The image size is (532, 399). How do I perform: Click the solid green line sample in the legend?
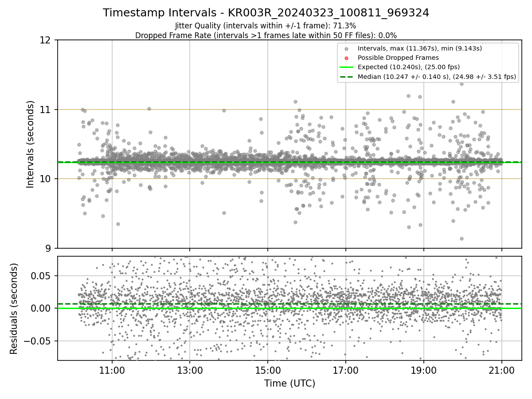pos(346,67)
